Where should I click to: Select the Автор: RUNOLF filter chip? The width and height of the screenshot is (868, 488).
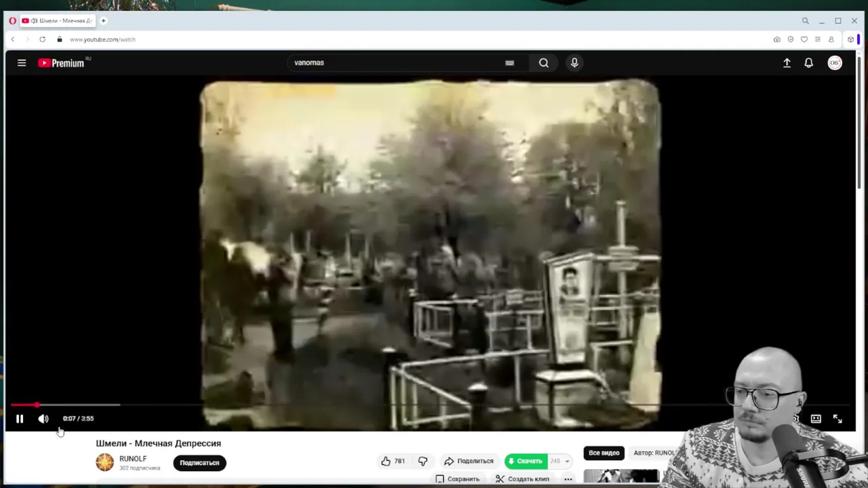click(x=654, y=453)
